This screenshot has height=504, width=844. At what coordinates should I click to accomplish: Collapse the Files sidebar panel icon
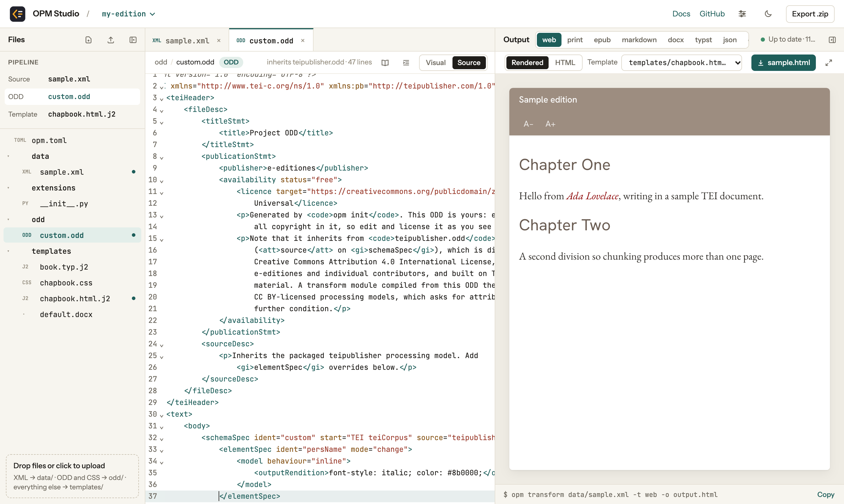tap(133, 40)
